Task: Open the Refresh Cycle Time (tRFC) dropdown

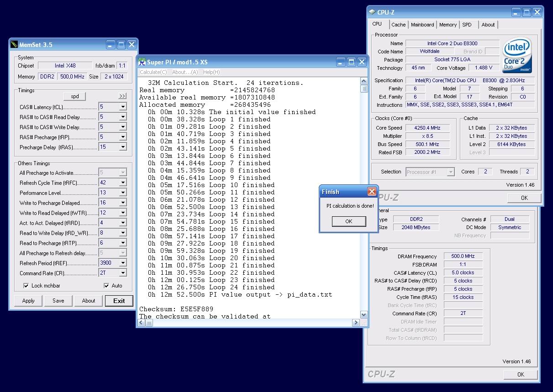Action: 122,183
